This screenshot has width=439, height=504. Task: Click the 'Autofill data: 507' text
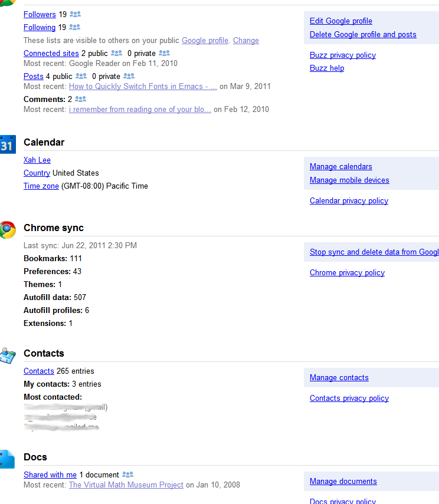coord(55,297)
